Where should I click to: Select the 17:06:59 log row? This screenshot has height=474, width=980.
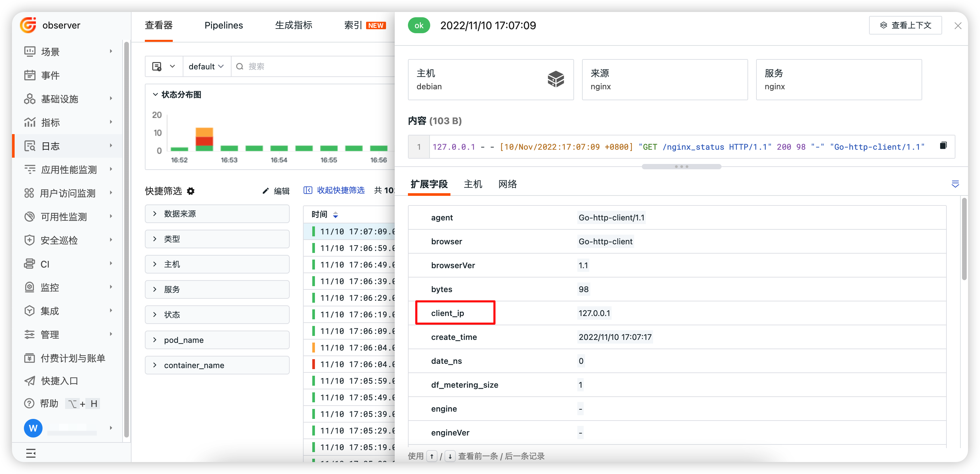(x=356, y=248)
